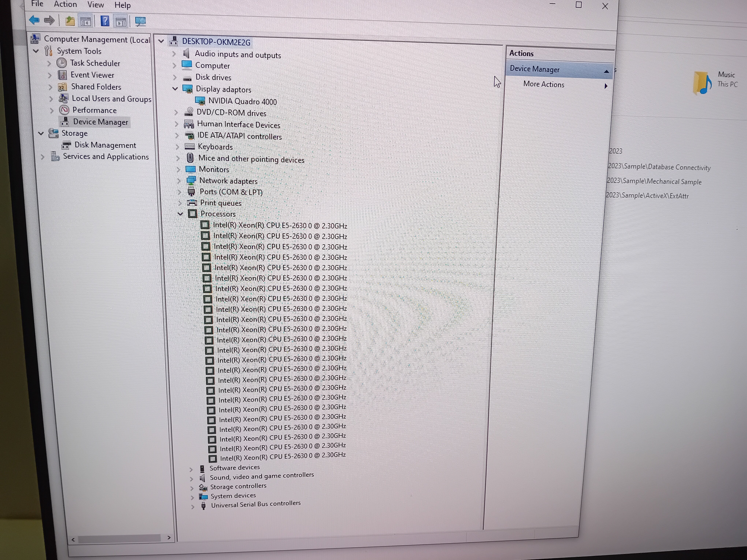The height and width of the screenshot is (560, 747).
Task: Click the Storage controllers icon
Action: (x=203, y=487)
